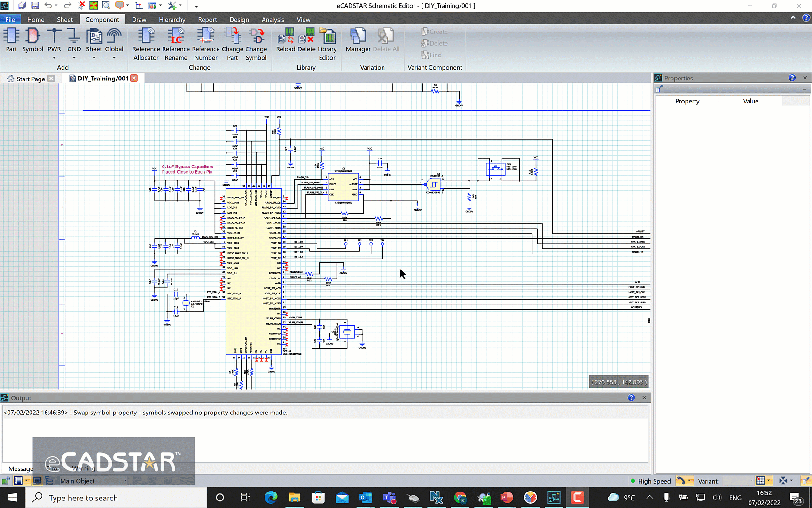Toggle the phone handset icon in status bar
Screen dimensions: 812x508
[x=681, y=481]
